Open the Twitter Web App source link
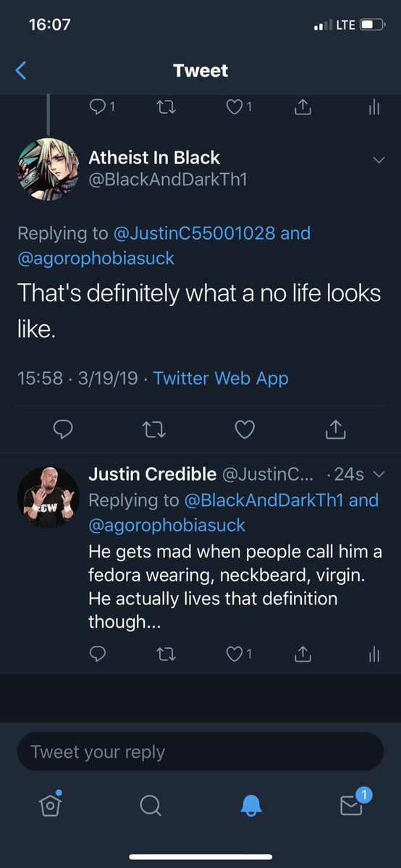The height and width of the screenshot is (868, 401). pyautogui.click(x=221, y=379)
